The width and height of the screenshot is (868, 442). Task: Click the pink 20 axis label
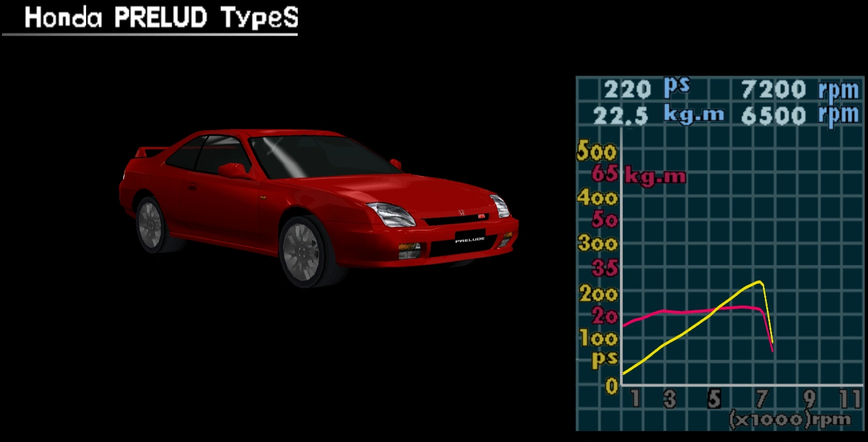[604, 316]
